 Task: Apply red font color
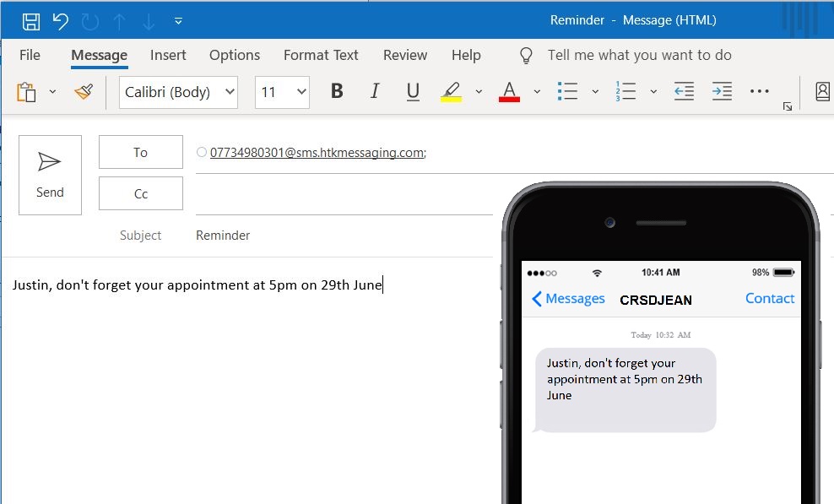coord(509,91)
